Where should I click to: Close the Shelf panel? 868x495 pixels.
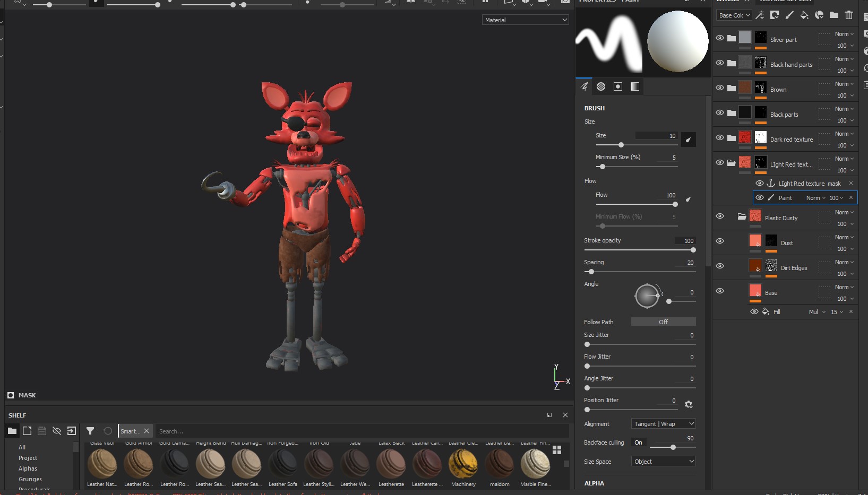pos(565,415)
